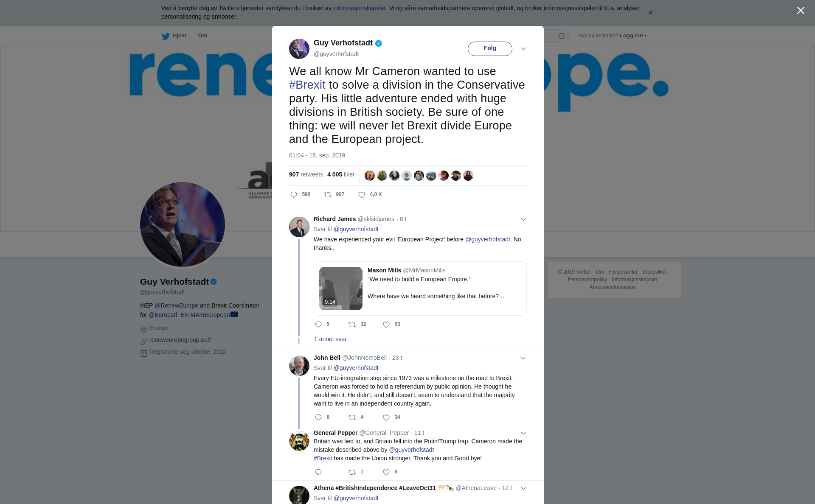Viewport: 815px width, 504px height.
Task: Open the reneweuropegroup.eu website link
Action: (180, 340)
